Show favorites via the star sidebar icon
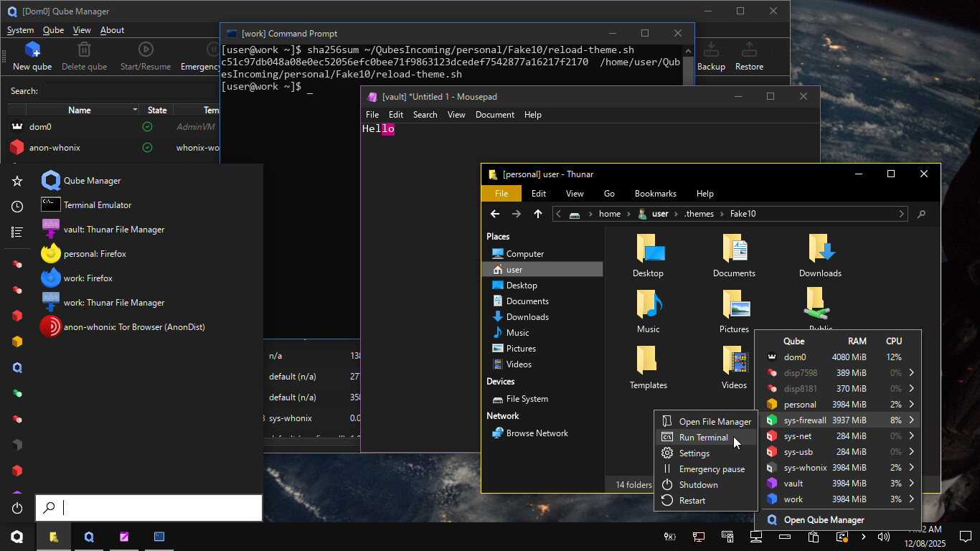 click(x=17, y=181)
